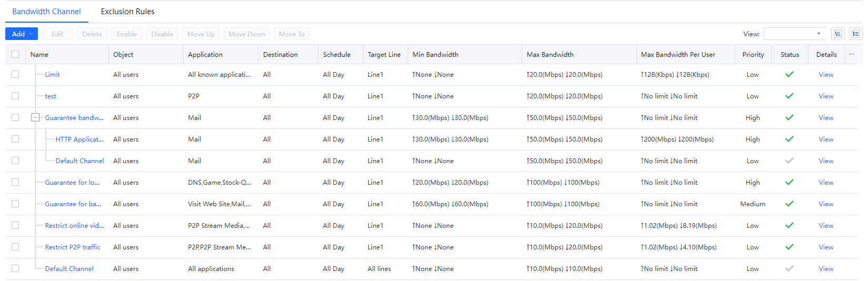Click status checkmark for HTTP Application row
This screenshot has width=868, height=281.
coord(789,139)
